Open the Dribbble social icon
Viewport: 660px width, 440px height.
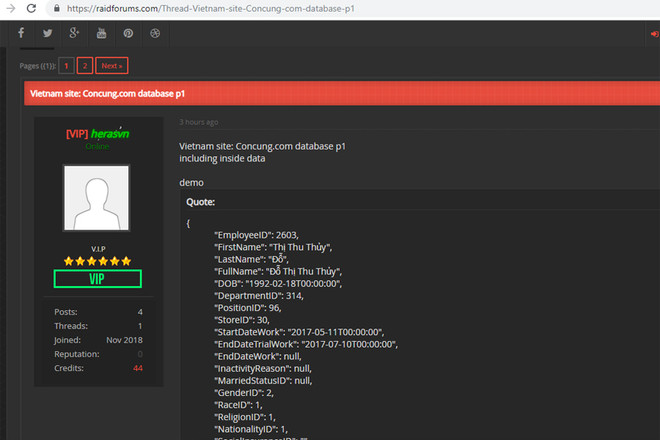(x=155, y=33)
